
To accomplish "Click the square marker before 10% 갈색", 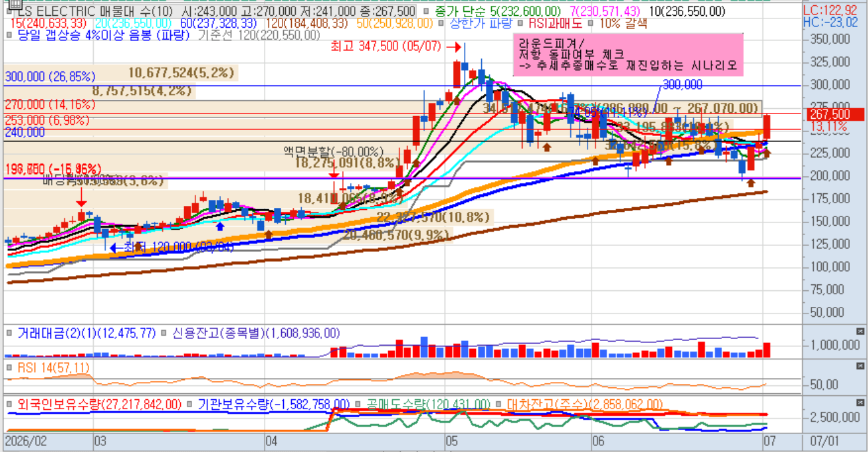I will 591,24.
